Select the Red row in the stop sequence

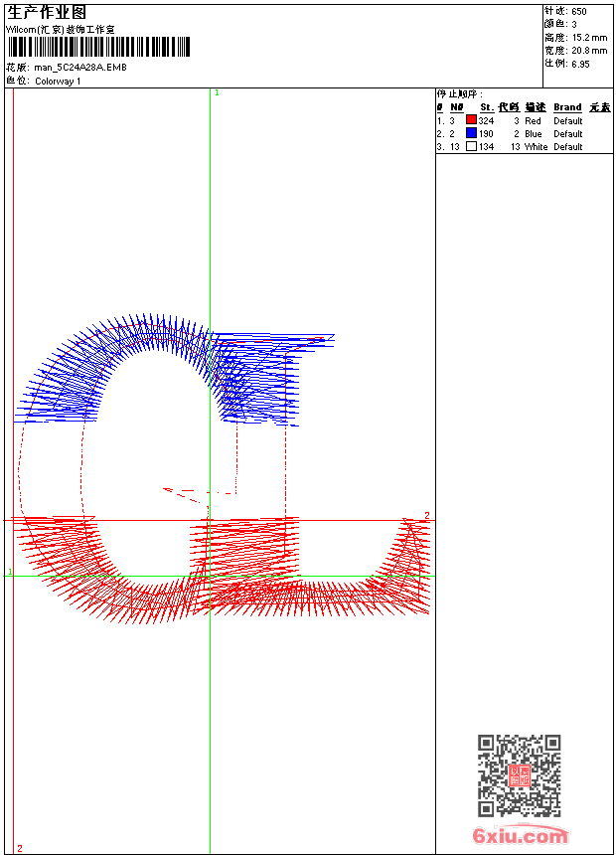533,120
